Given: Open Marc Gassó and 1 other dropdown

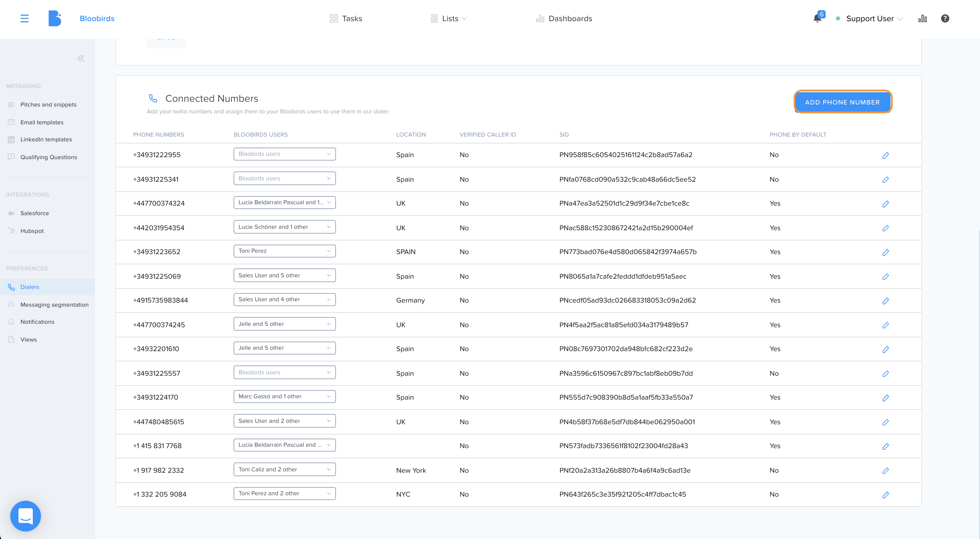Looking at the screenshot, I should [284, 396].
